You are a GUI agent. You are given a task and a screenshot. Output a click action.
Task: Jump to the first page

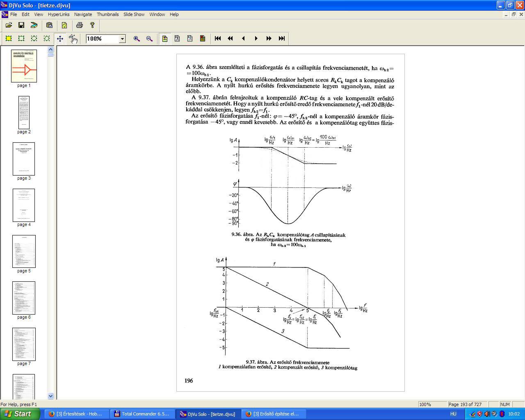point(218,39)
